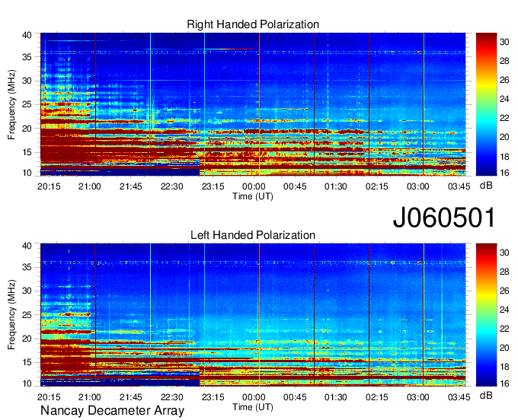Click the 16 value on the top color scale
Viewport: 518px width, 420px height.
[x=504, y=173]
